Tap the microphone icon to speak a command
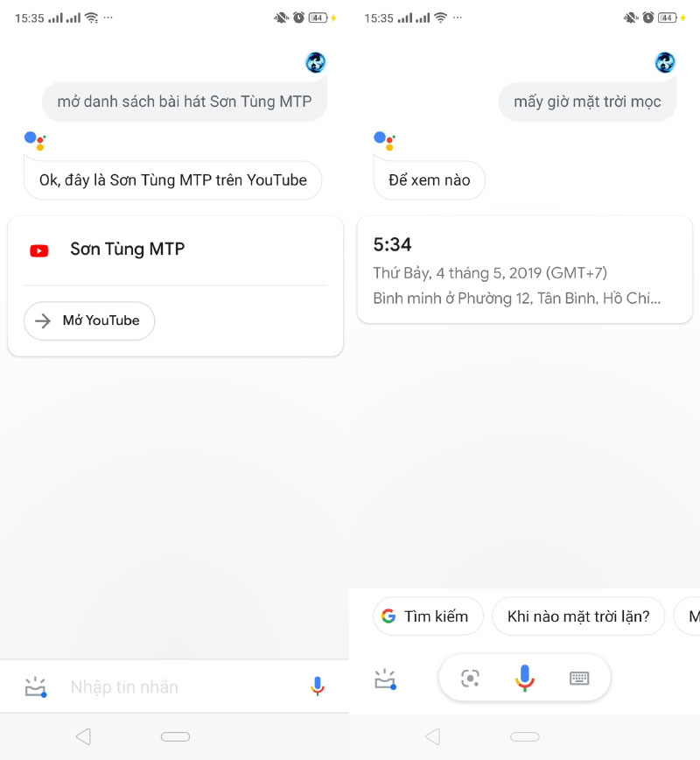This screenshot has height=760, width=700. coord(524,678)
